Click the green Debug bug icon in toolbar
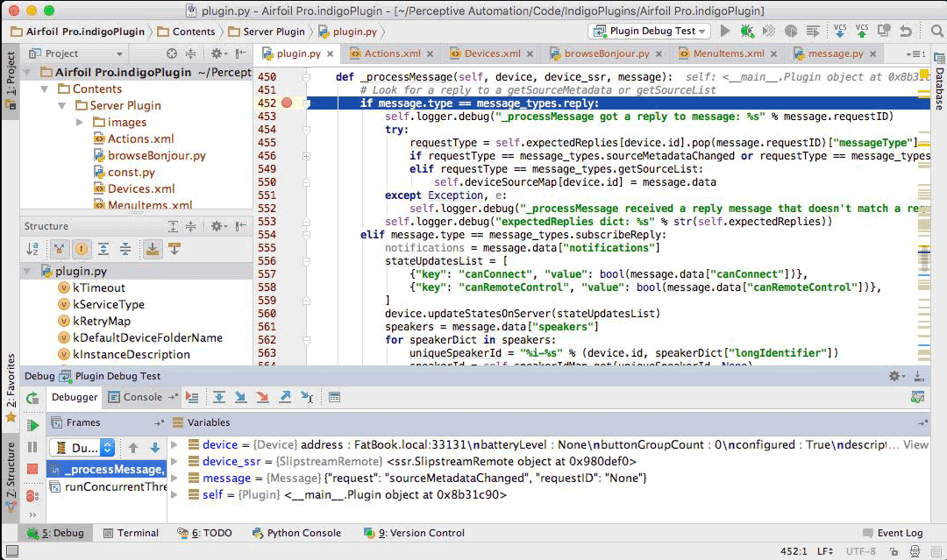The image size is (947, 560). [747, 31]
